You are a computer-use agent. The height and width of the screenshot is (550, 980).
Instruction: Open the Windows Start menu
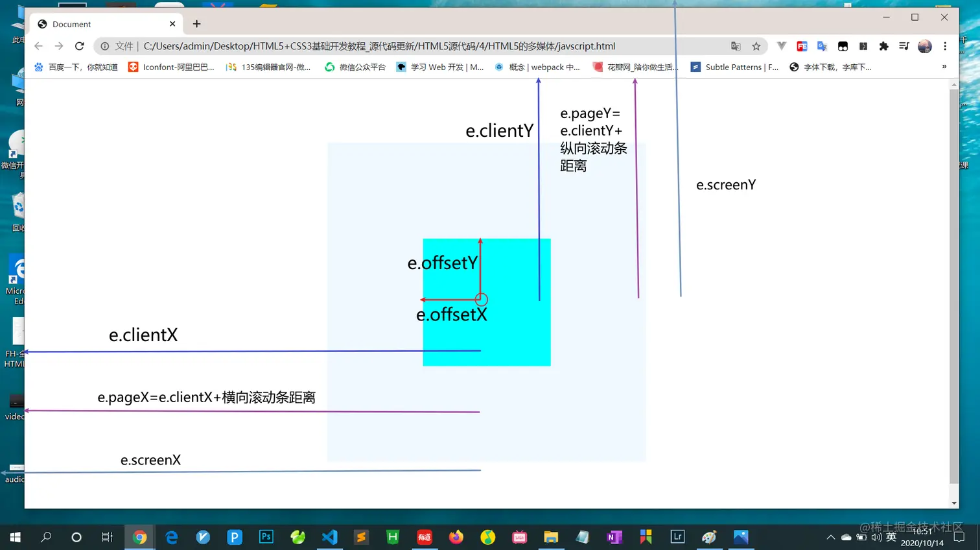point(15,537)
